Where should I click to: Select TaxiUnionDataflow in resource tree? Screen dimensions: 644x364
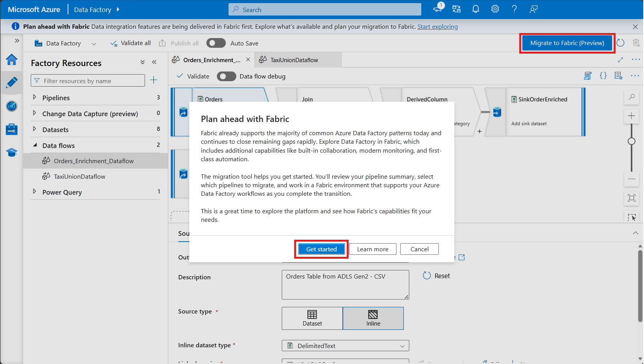tap(96, 176)
